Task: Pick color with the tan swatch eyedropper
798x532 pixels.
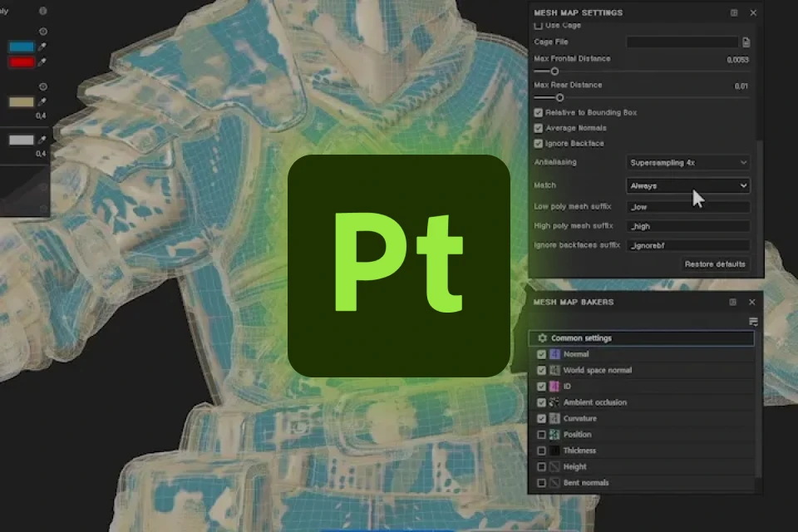Action: [x=42, y=101]
